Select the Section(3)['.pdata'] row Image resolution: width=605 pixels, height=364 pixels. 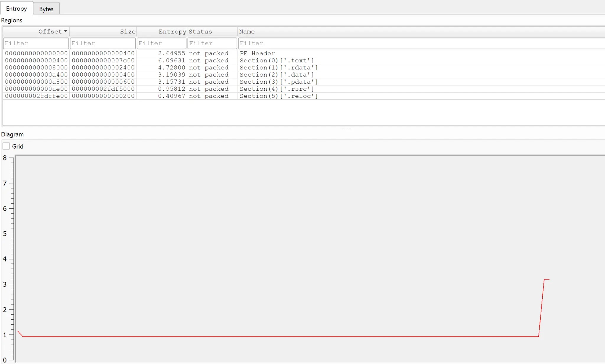point(304,82)
